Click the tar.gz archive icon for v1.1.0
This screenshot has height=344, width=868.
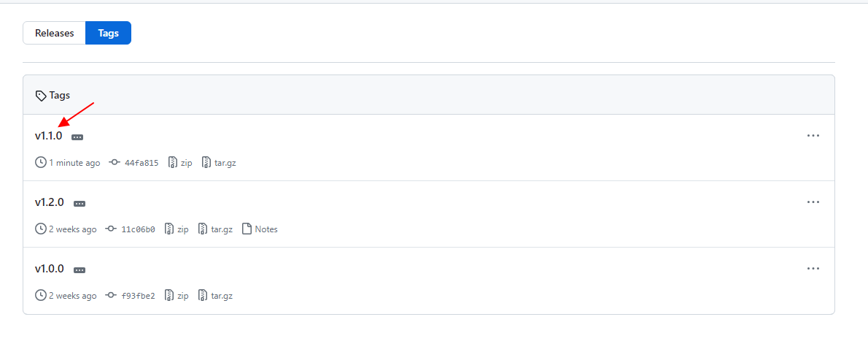coord(206,162)
